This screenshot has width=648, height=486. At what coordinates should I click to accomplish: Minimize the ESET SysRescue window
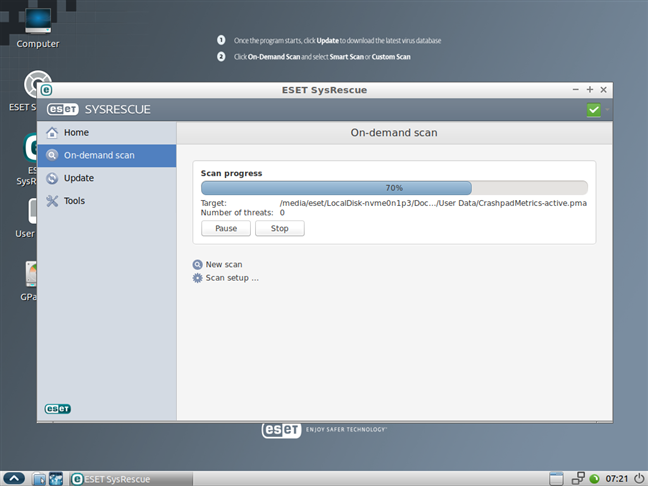pos(576,90)
